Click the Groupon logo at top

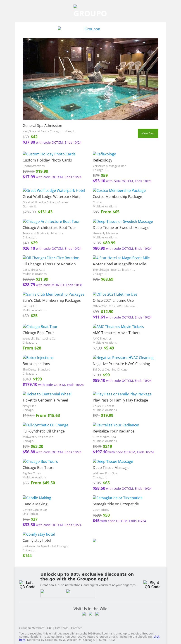(90, 11)
